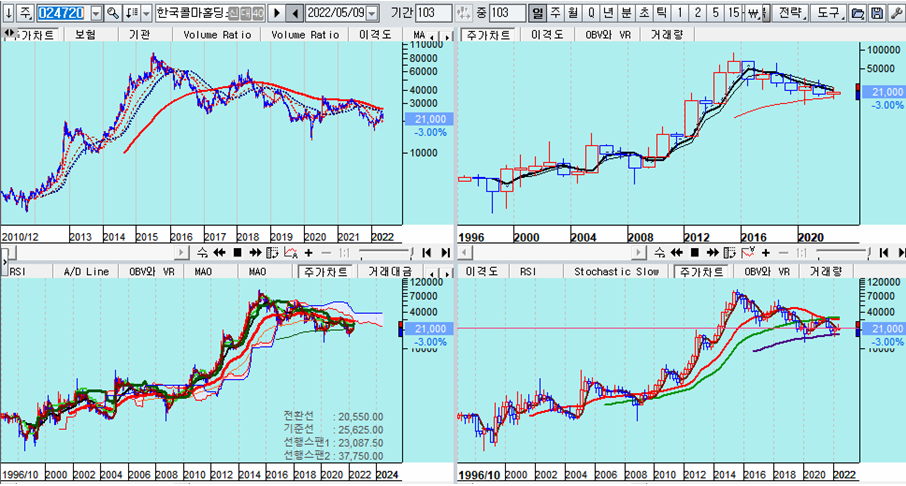Click the down arrow icon at far left
The height and width of the screenshot is (486, 906).
[9, 13]
